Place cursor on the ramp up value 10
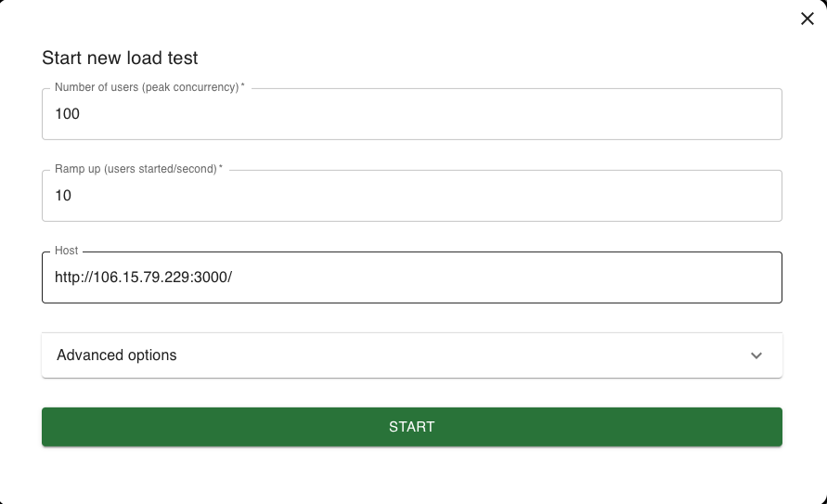 click(x=63, y=196)
